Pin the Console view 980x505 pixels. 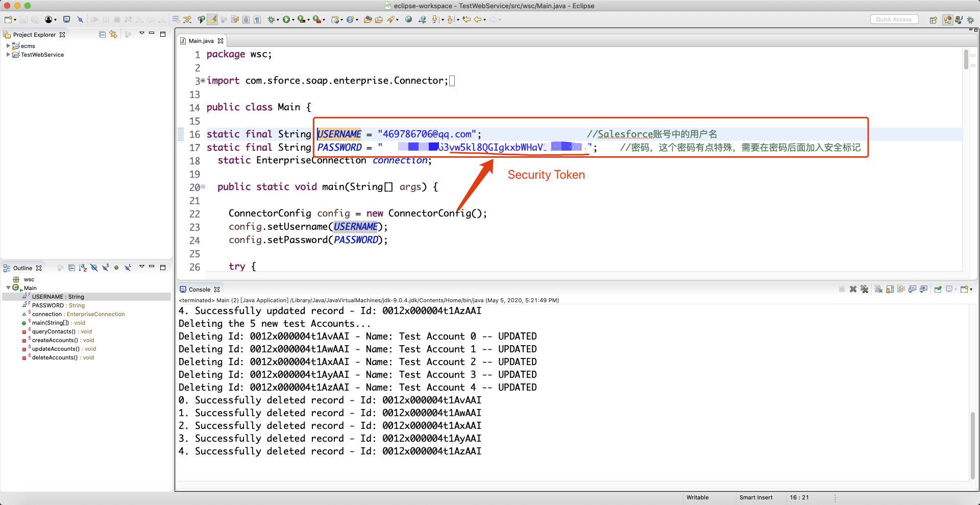click(938, 289)
